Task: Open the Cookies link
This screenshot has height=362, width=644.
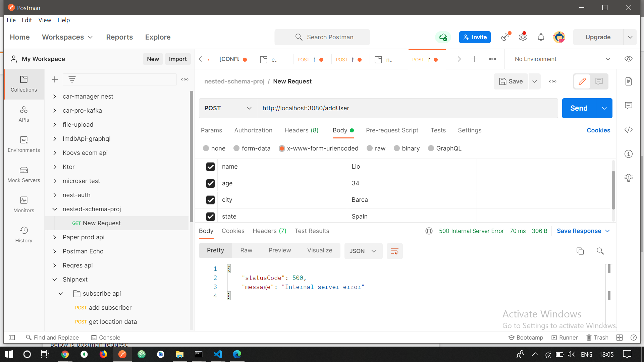Action: pos(598,130)
